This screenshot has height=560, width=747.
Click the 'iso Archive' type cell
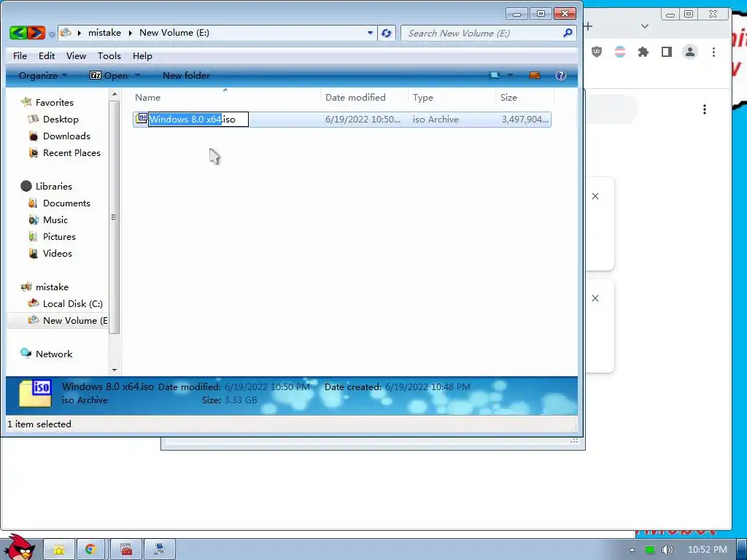[436, 119]
